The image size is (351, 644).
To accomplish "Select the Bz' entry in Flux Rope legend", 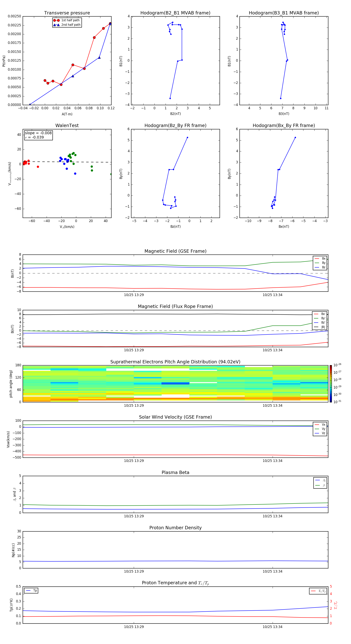I will coord(320,323).
